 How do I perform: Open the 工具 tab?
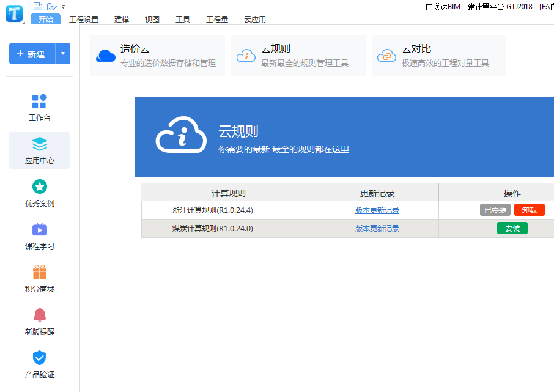(x=183, y=19)
